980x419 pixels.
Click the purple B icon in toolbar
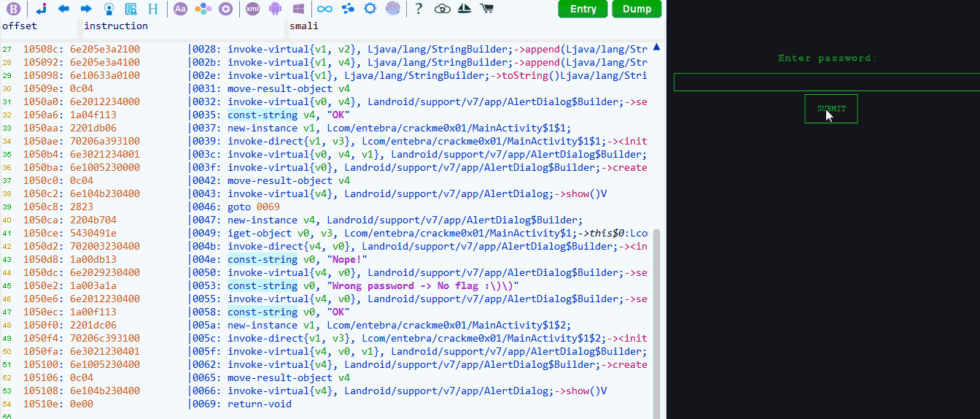pos(13,9)
